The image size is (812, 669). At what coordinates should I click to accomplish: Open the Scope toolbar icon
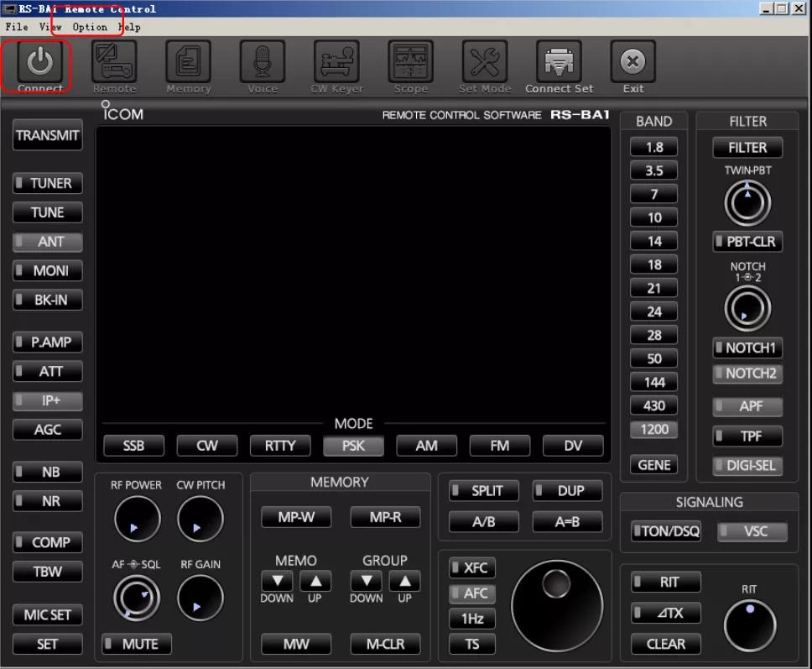pos(411,62)
